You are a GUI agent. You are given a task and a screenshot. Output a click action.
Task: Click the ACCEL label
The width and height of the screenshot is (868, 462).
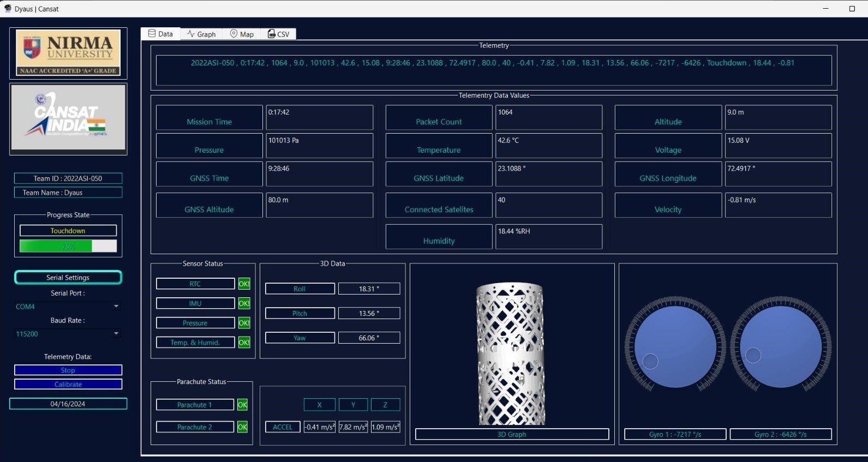(x=283, y=427)
